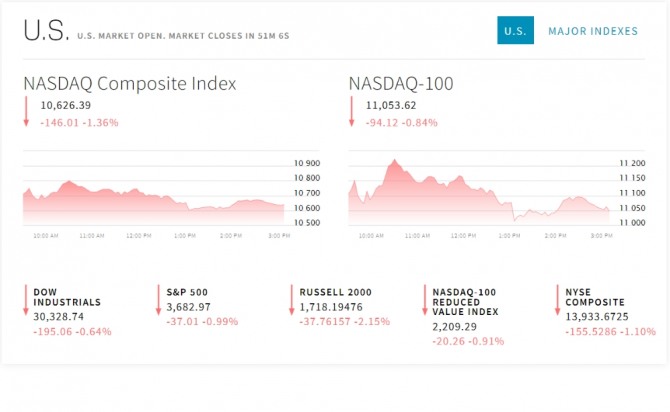Click the NASDAQ-100 down arrow icon
The image size is (670, 412).
[352, 111]
